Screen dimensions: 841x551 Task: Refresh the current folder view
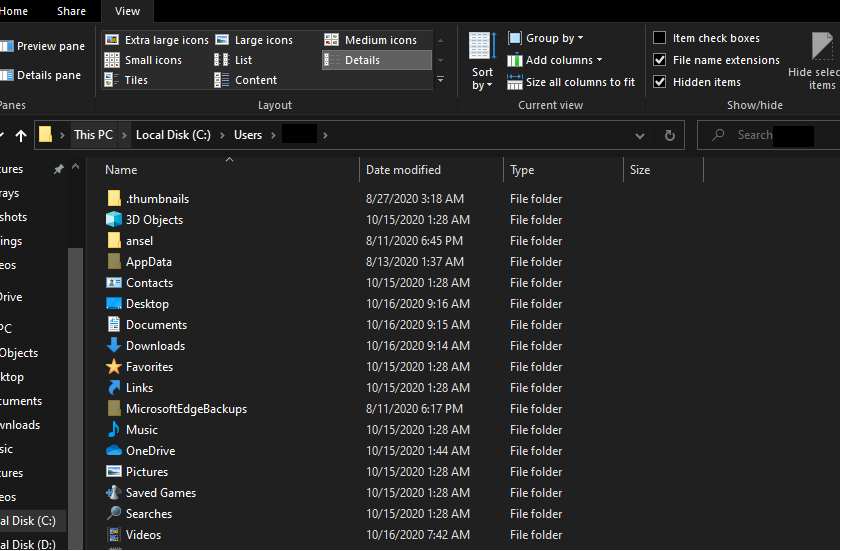[670, 135]
